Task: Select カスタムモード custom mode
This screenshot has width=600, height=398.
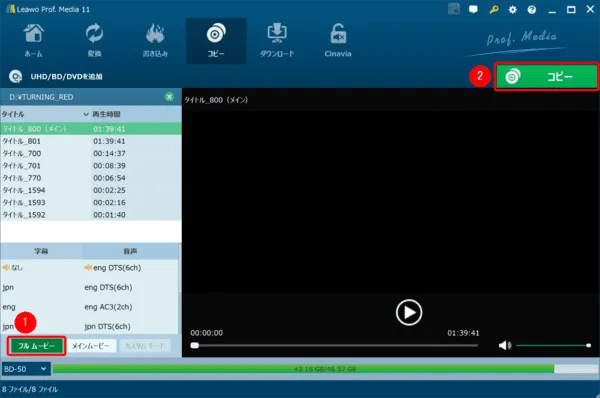Action: [145, 346]
